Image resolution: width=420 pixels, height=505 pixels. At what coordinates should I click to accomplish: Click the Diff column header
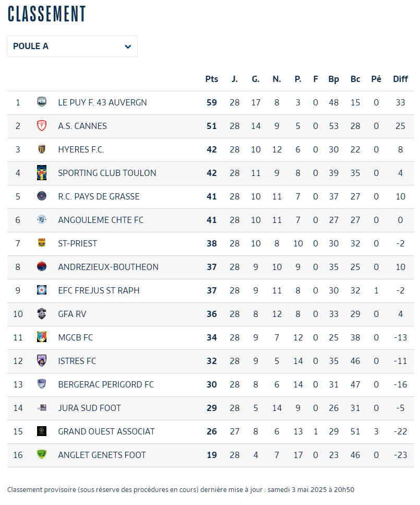[400, 79]
